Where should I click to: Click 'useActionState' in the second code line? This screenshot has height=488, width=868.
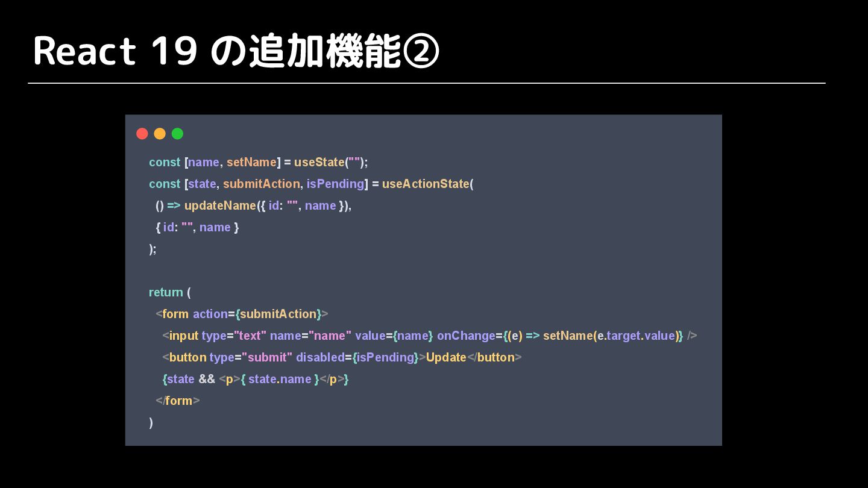426,184
